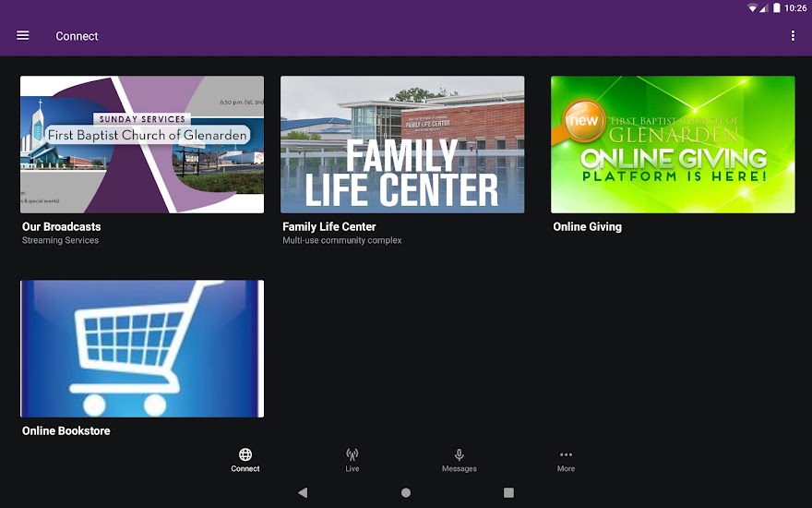This screenshot has width=812, height=508.
Task: Open the Family Life Center image
Action: click(x=402, y=144)
